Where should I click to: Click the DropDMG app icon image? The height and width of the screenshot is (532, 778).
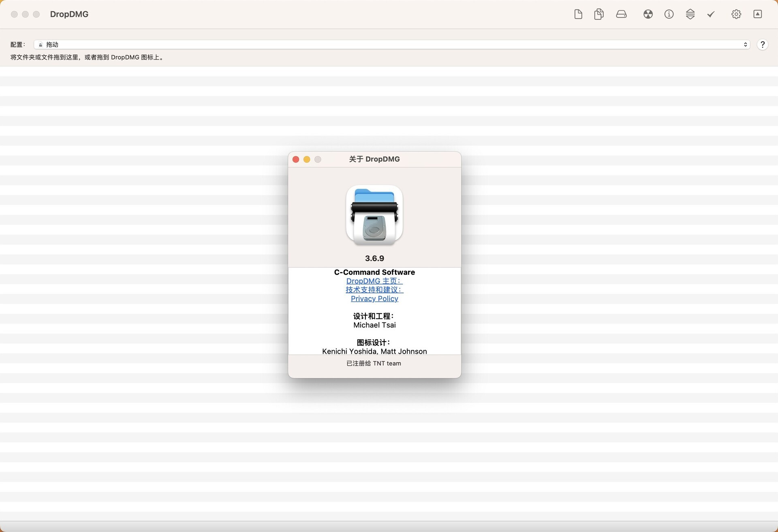pyautogui.click(x=374, y=215)
